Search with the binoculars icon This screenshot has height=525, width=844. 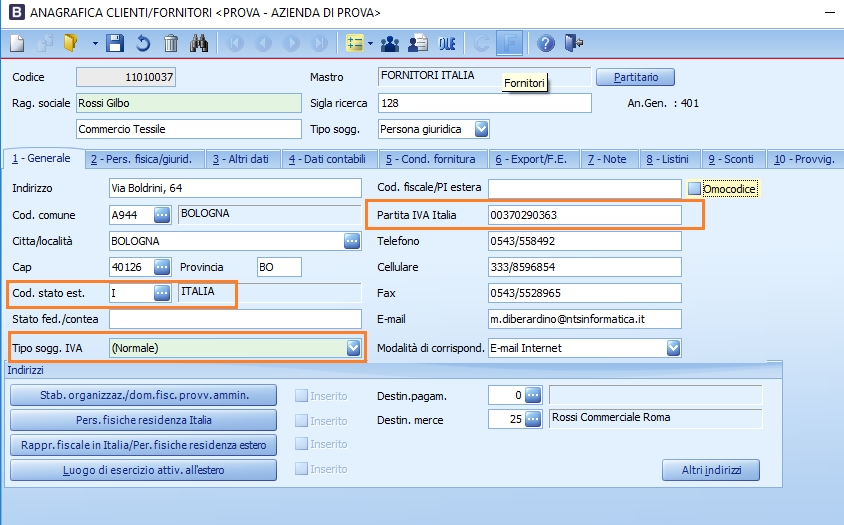199,43
